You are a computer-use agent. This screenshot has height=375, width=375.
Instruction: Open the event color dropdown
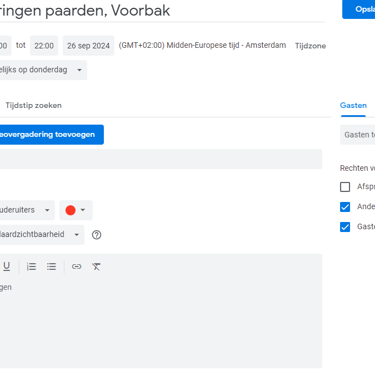coord(76,210)
